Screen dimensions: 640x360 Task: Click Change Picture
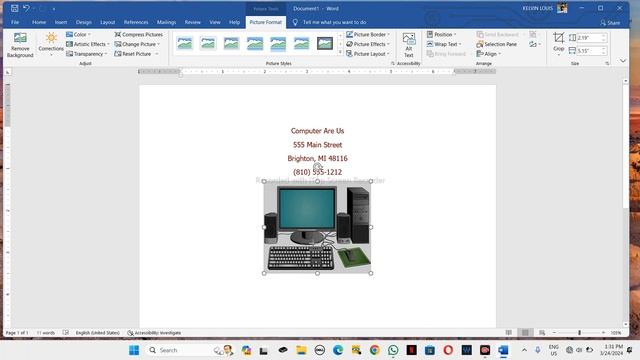coord(137,44)
